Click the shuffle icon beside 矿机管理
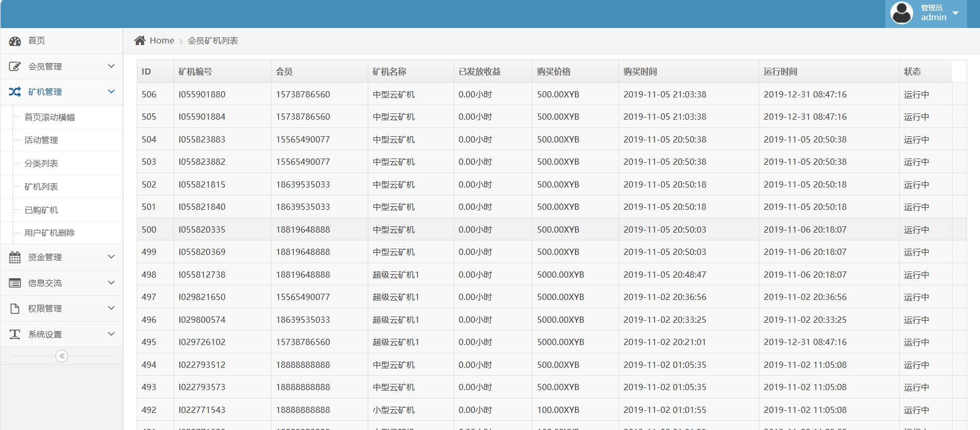This screenshot has height=430, width=980. [15, 92]
